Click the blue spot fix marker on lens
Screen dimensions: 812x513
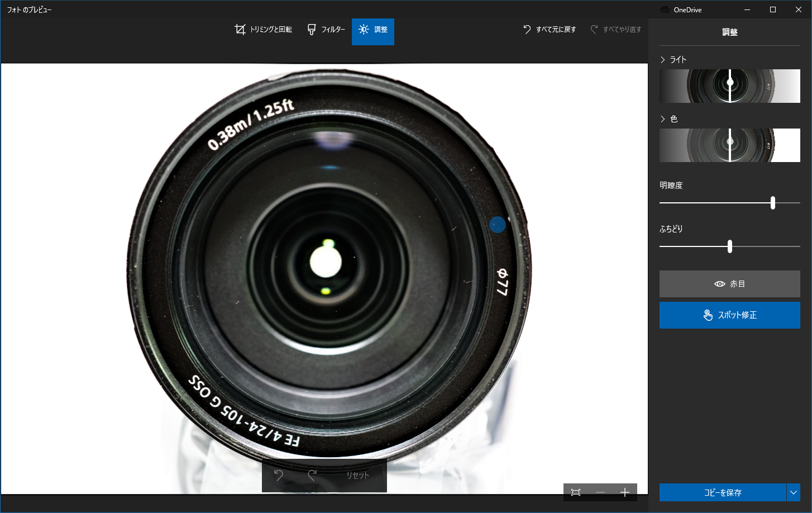tap(498, 225)
